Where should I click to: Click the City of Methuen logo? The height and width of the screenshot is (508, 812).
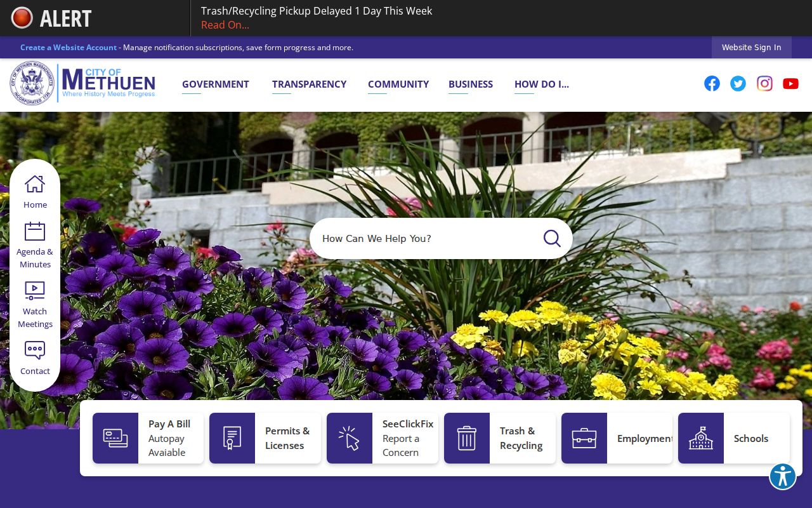82,83
